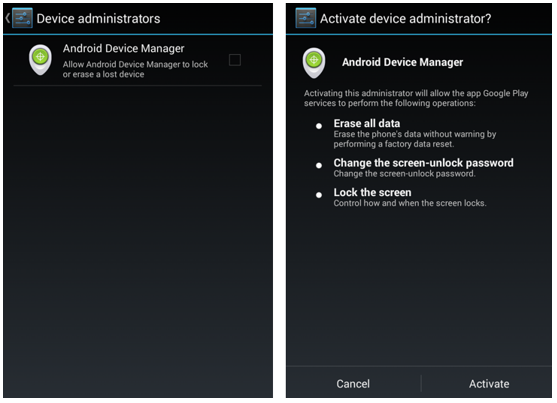557x403 pixels.
Task: Select the 'Android Device Manager' list row title
Action: click(124, 48)
